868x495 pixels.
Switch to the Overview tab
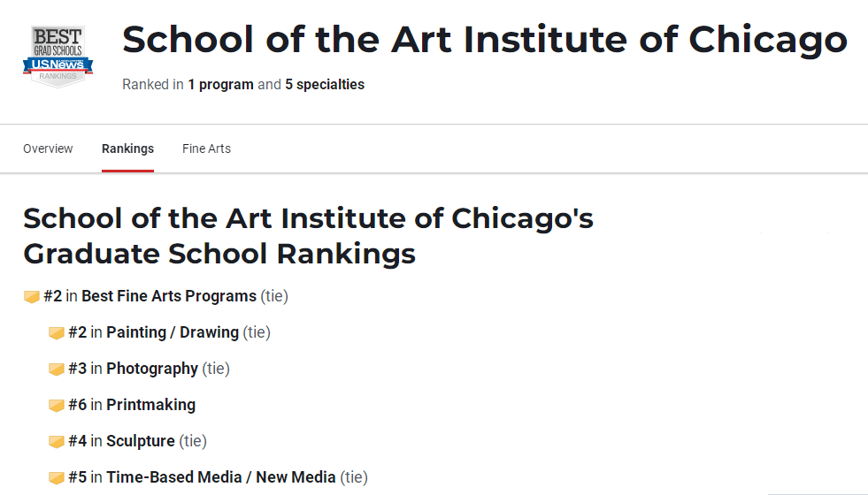pos(48,148)
